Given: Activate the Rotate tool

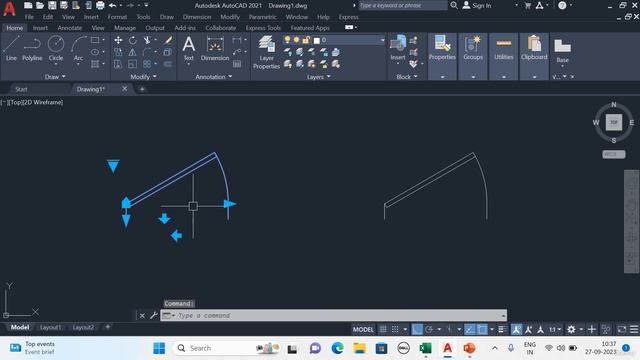Looking at the screenshot, I should click(133, 40).
